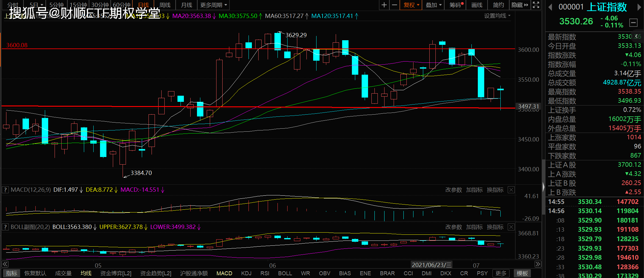Open the 模板 template button
Screen dimensions: 644x278
(x=522, y=273)
